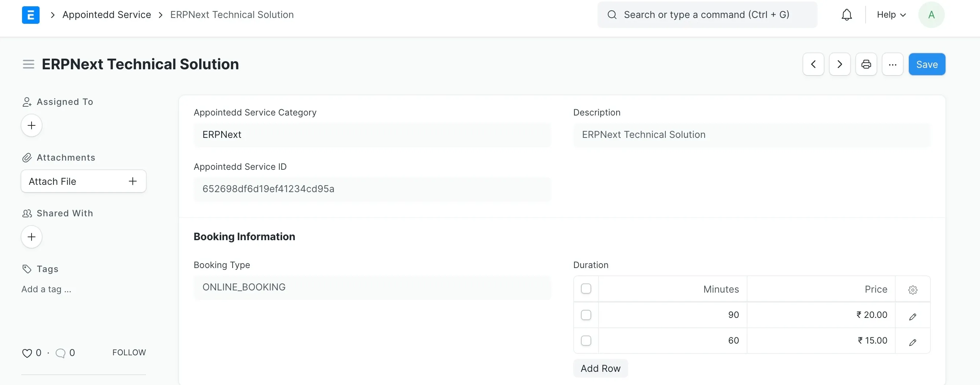Add a Shared With user
The width and height of the screenshot is (980, 385).
coord(32,237)
